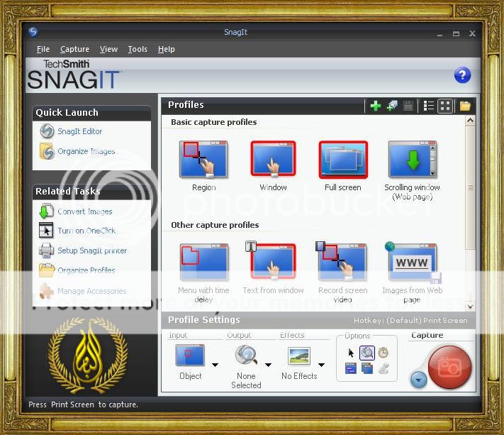Click the SnagIt logo in the title bar
Viewport: 504px width, 435px height.
[x=33, y=32]
